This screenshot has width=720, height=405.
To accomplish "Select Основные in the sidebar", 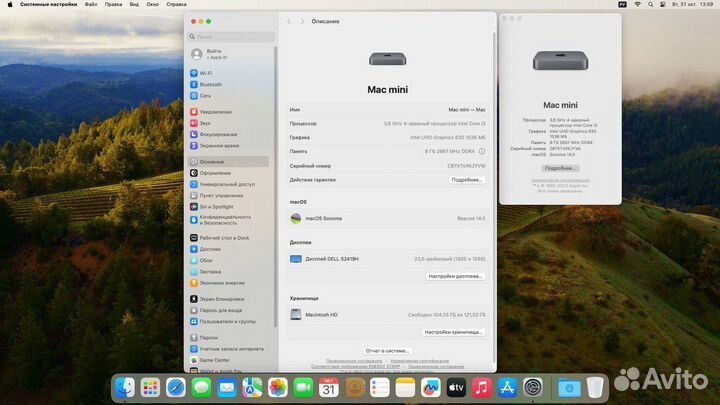I will point(228,162).
